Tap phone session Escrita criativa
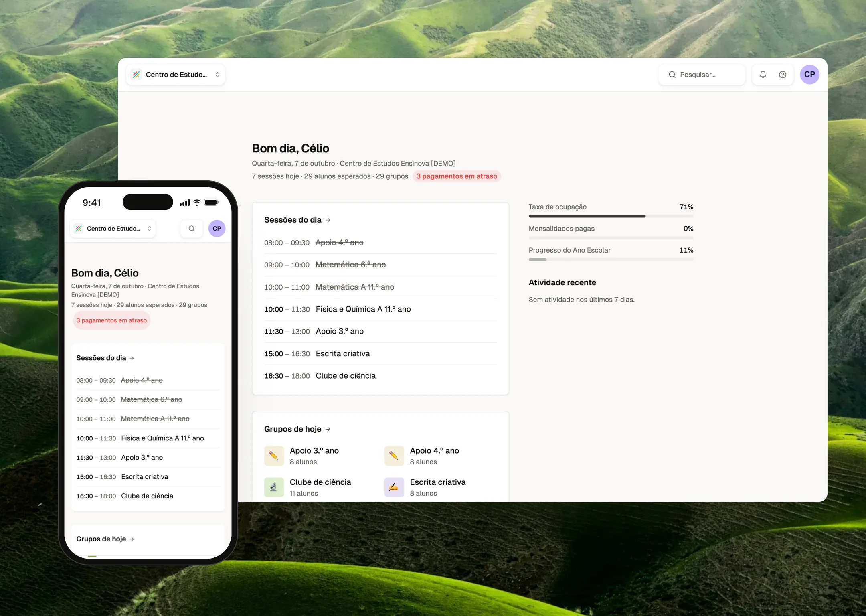This screenshot has width=866, height=616. point(148,477)
